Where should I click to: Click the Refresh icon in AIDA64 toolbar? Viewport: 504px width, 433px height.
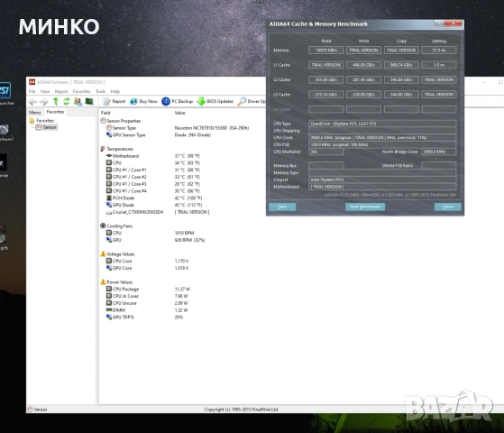pyautogui.click(x=67, y=101)
